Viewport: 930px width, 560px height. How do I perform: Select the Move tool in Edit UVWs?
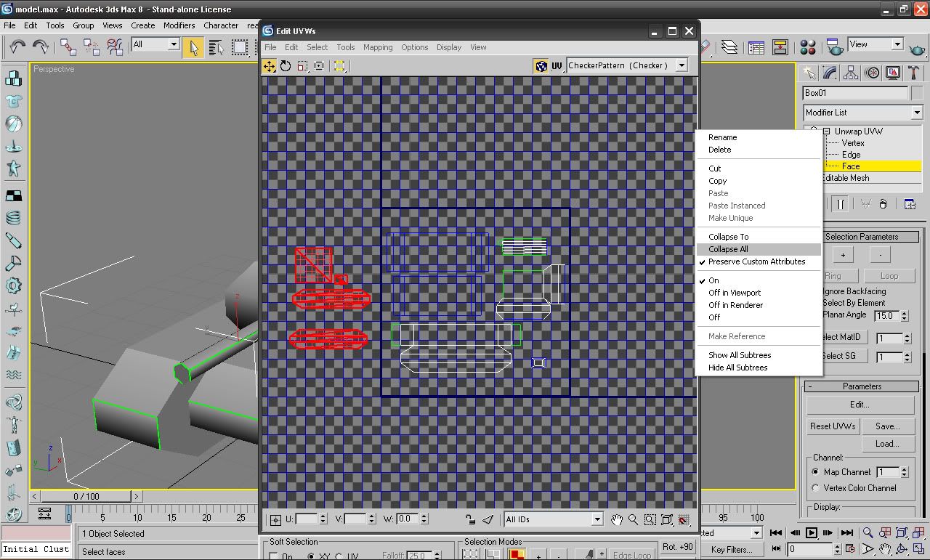pos(270,66)
